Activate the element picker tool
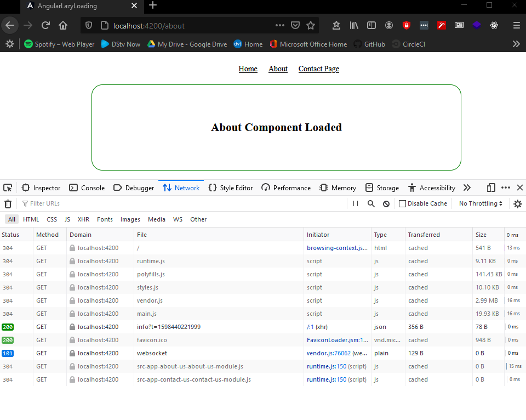Image resolution: width=526 pixels, height=420 pixels. point(7,188)
